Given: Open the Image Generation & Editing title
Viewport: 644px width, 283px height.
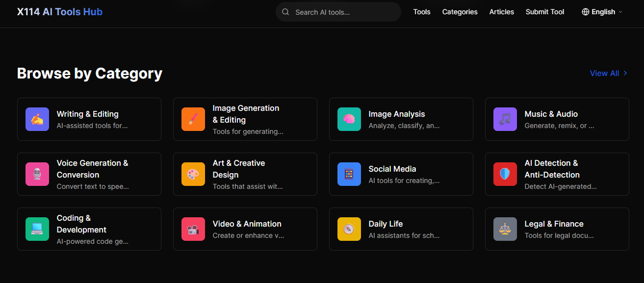Looking at the screenshot, I should (246, 114).
